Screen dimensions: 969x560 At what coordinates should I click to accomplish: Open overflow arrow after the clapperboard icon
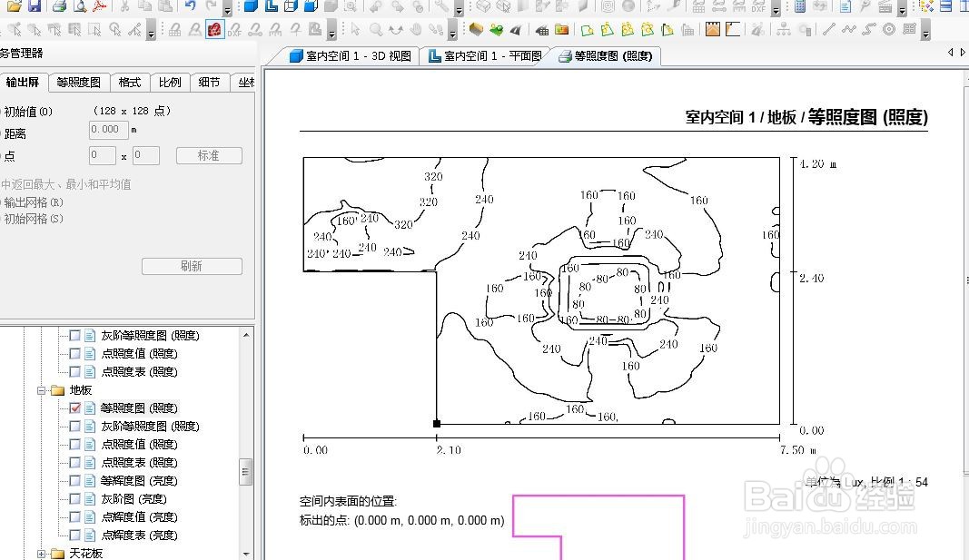tap(902, 10)
